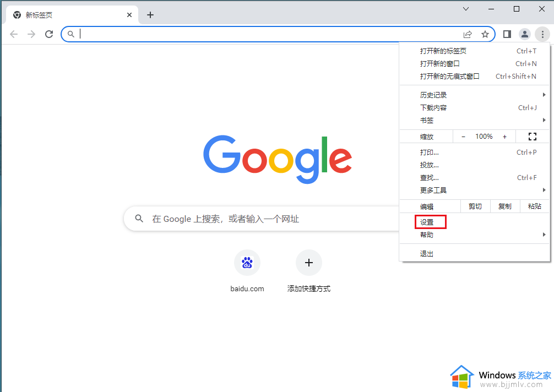This screenshot has height=392, width=554.
Task: Choose 投放... from the menu
Action: (475, 165)
